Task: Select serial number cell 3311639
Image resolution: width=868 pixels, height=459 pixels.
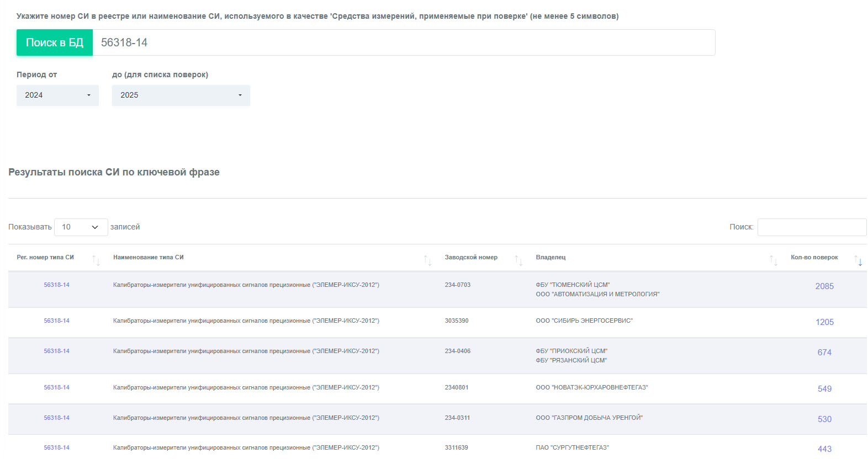Action: click(x=456, y=448)
